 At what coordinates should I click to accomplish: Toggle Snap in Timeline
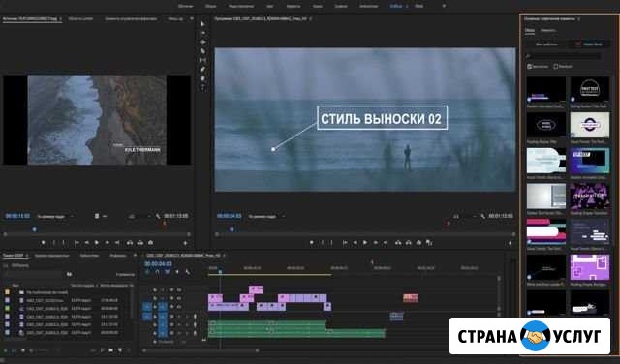click(157, 272)
